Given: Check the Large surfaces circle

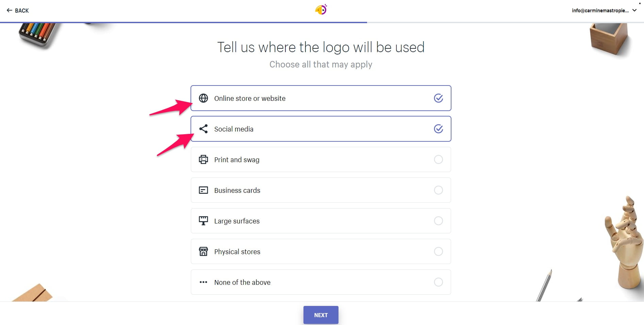Looking at the screenshot, I should coord(439,221).
